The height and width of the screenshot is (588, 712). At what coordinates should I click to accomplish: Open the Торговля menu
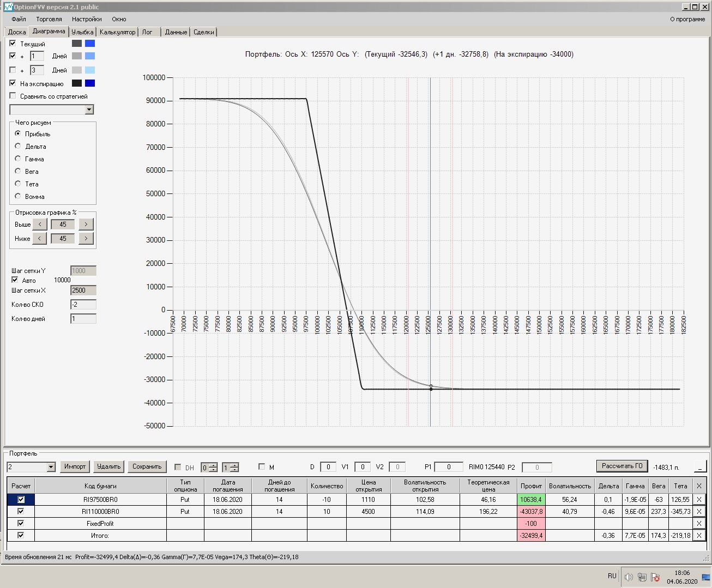pos(49,19)
